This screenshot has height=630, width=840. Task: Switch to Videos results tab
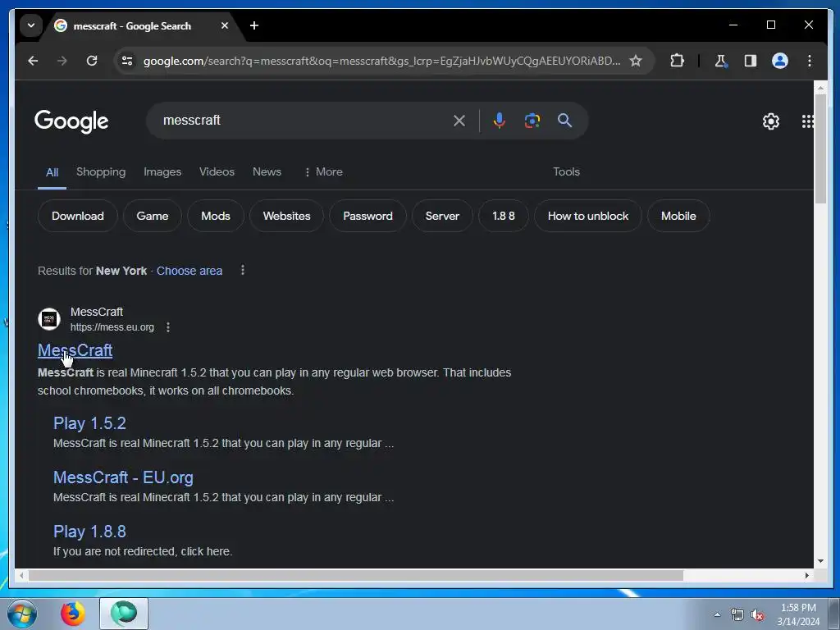tap(217, 172)
